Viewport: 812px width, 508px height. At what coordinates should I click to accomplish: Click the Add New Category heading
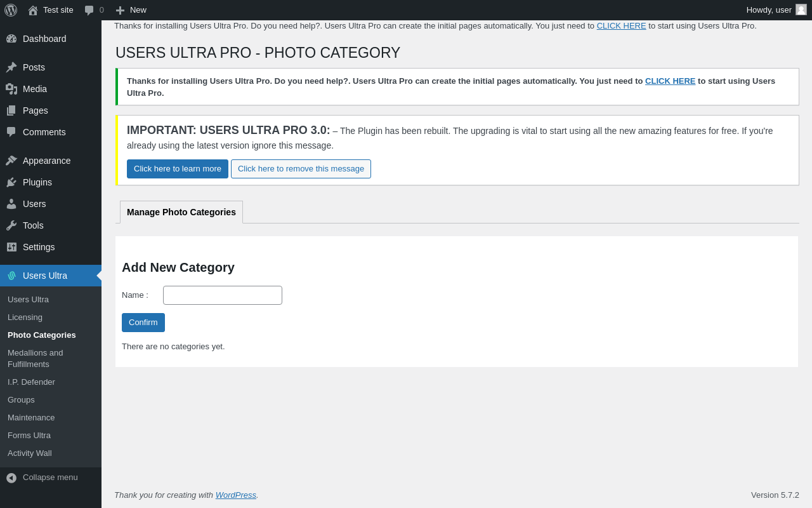click(178, 268)
